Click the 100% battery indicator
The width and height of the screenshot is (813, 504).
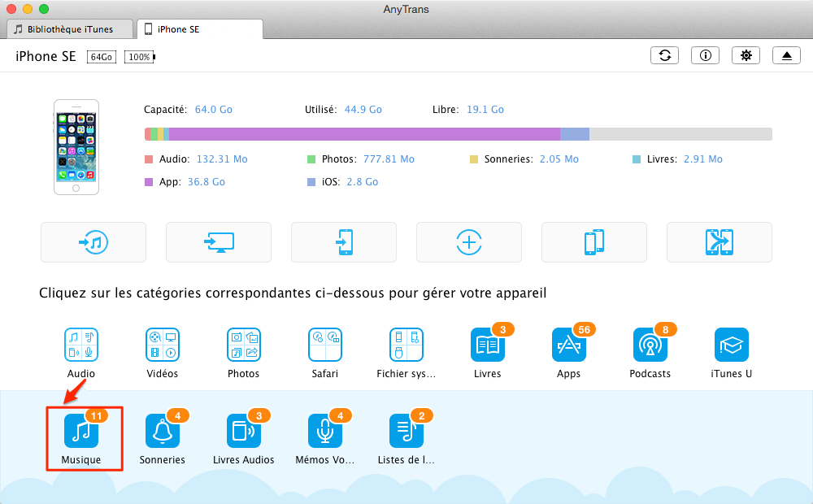(x=140, y=57)
